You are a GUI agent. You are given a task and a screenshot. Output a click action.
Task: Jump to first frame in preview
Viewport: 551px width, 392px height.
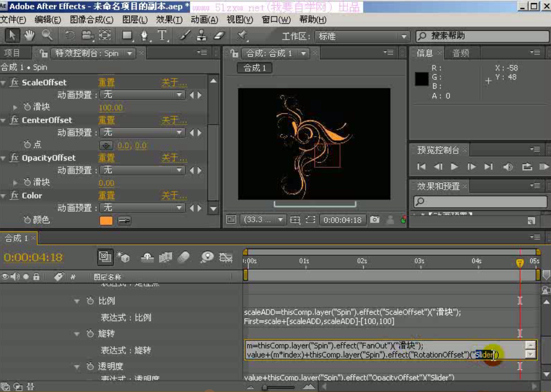tap(421, 167)
